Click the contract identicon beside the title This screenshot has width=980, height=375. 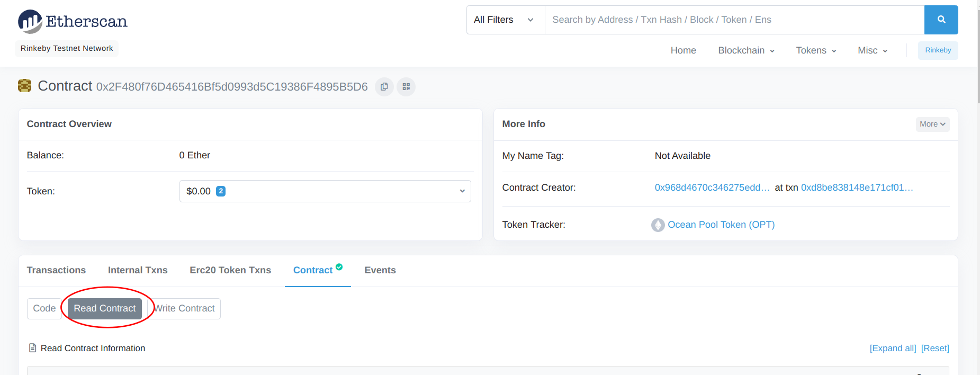24,86
